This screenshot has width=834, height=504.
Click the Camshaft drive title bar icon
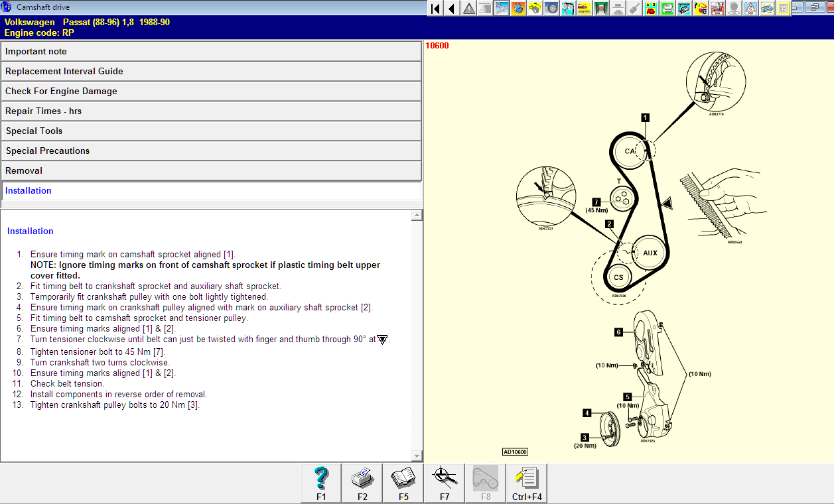point(6,7)
